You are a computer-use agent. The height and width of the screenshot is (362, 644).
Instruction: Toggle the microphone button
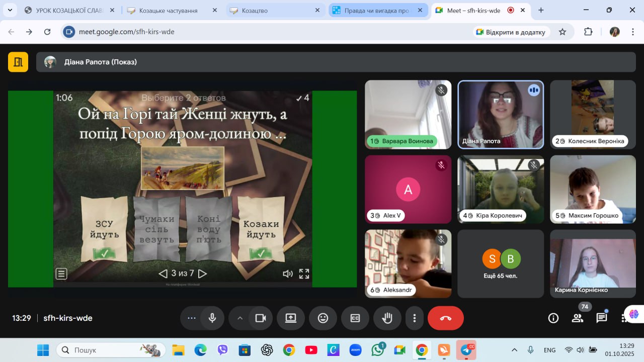coord(212,318)
